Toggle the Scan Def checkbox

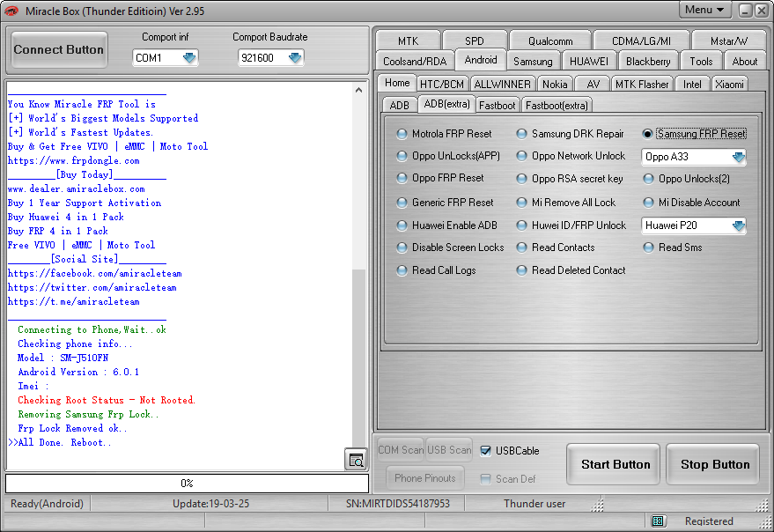(x=486, y=478)
